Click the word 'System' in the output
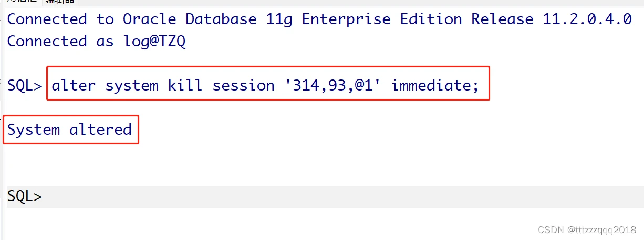644x240 pixels. [x=34, y=129]
